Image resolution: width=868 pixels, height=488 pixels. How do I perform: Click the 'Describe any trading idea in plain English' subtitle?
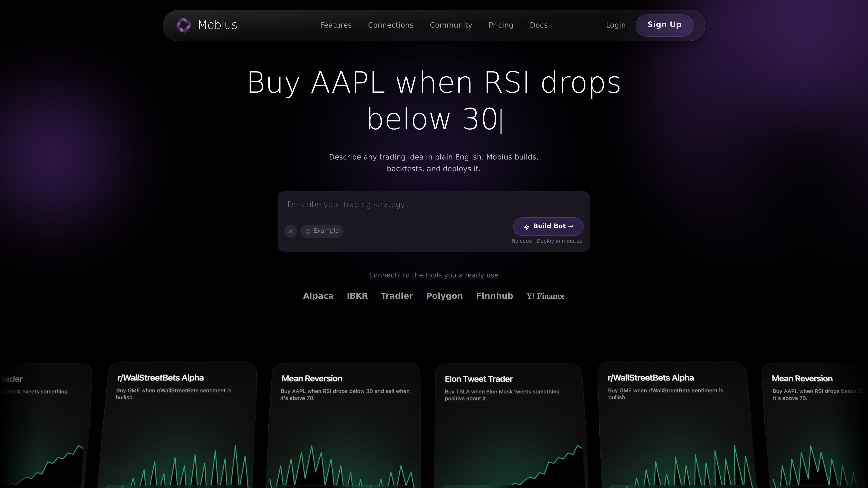pos(434,163)
